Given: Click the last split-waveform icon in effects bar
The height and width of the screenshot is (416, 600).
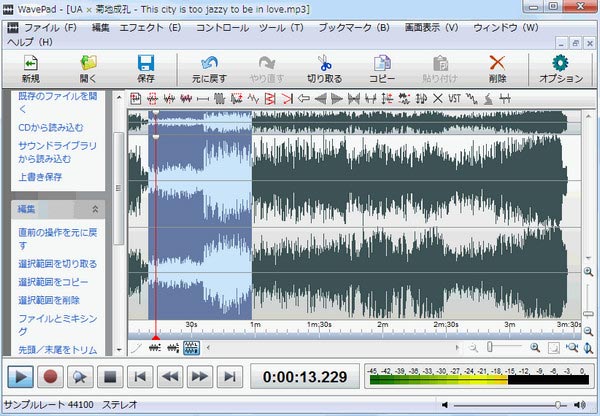Looking at the screenshot, I should (505, 99).
